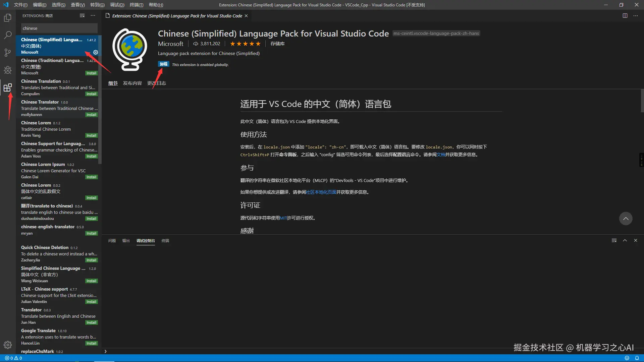Click the scroll-to-top round button
The image size is (644, 362).
point(626,219)
